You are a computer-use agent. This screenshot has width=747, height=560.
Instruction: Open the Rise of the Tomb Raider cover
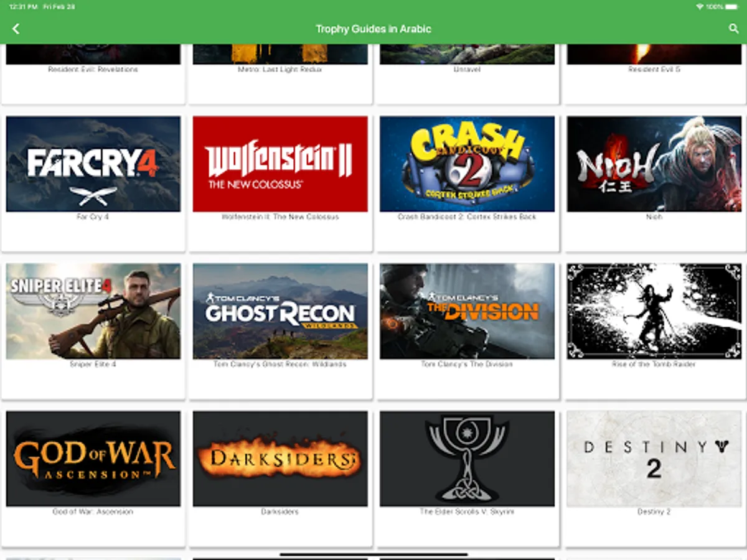pos(654,311)
